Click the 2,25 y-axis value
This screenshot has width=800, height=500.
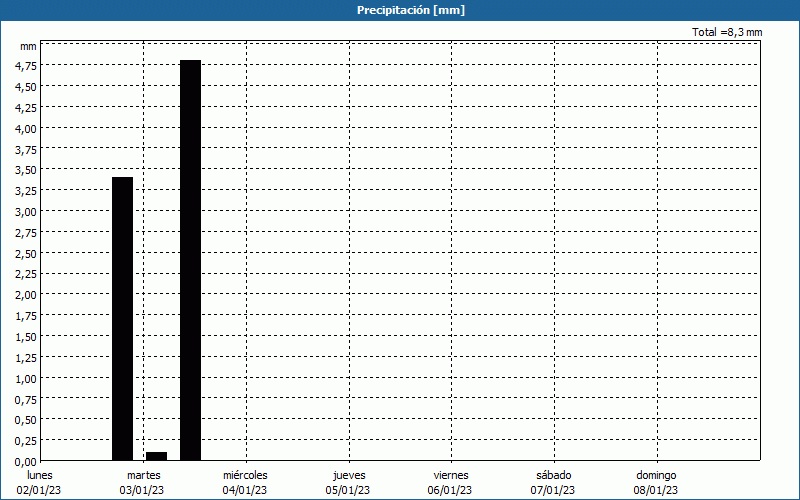coord(26,274)
